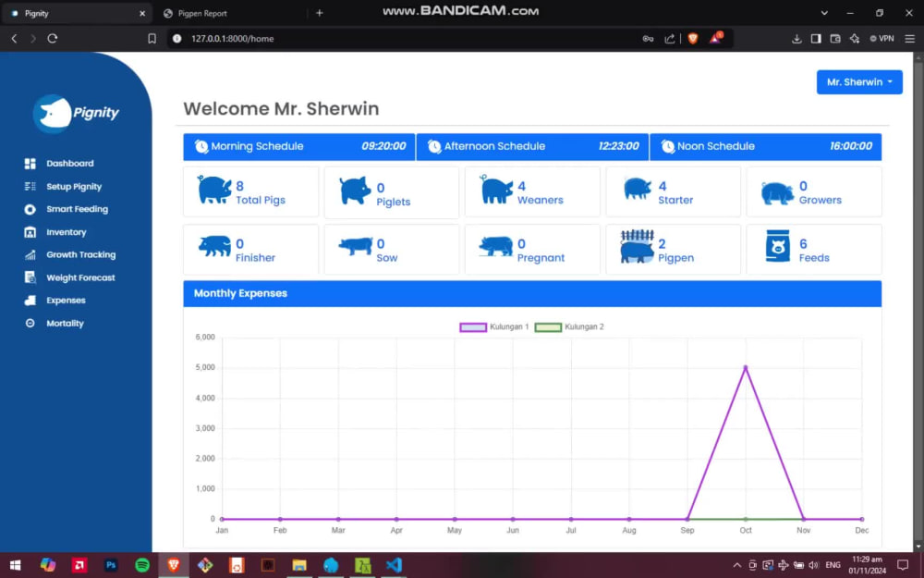The width and height of the screenshot is (924, 578).
Task: Click the Noon Schedule time 16:00:00
Action: [x=851, y=146]
